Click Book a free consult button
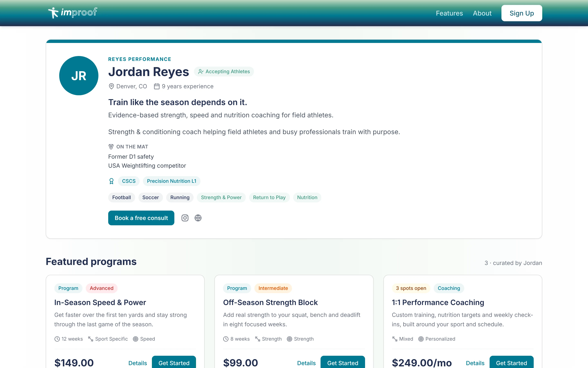 (x=141, y=218)
